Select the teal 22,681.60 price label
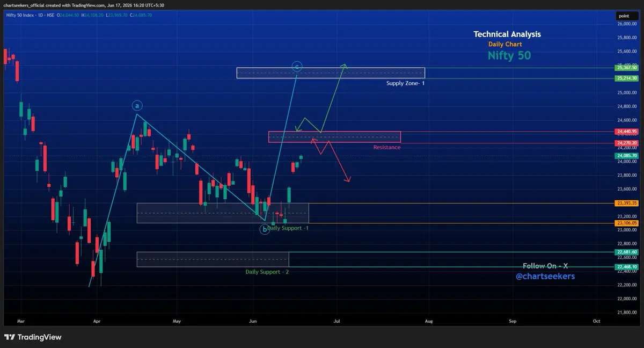 [x=627, y=252]
